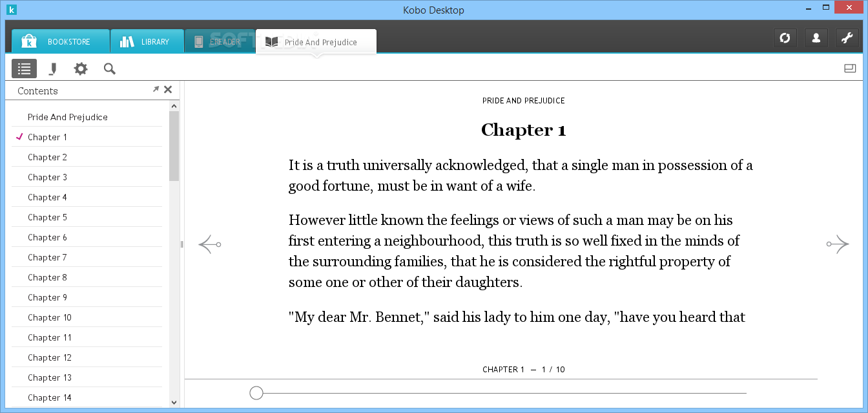Open the table of contents panel icon
Viewport: 868px width, 413px height.
click(x=24, y=69)
